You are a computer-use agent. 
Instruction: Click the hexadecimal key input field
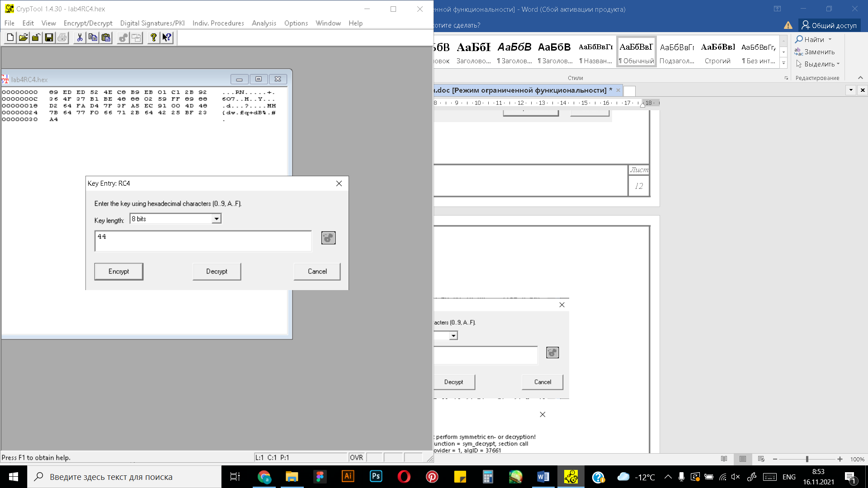click(203, 241)
